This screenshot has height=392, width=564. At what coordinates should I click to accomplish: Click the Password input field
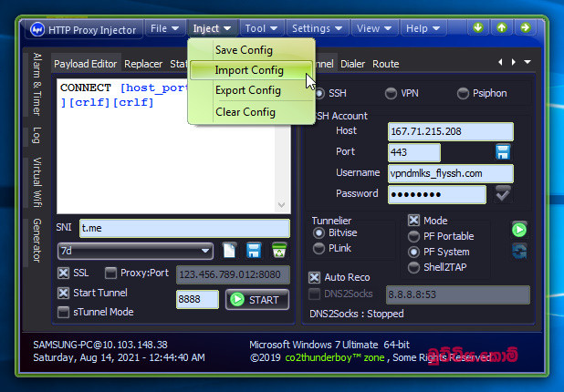point(437,195)
